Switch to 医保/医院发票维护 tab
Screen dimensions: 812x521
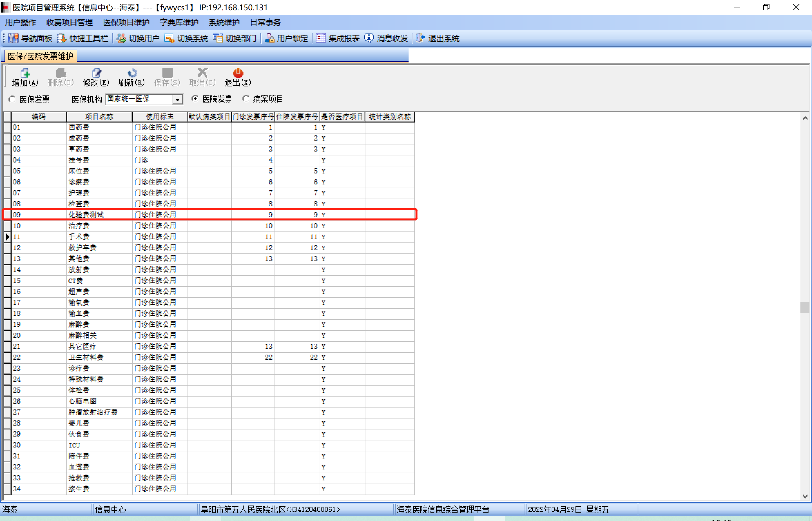[x=40, y=56]
